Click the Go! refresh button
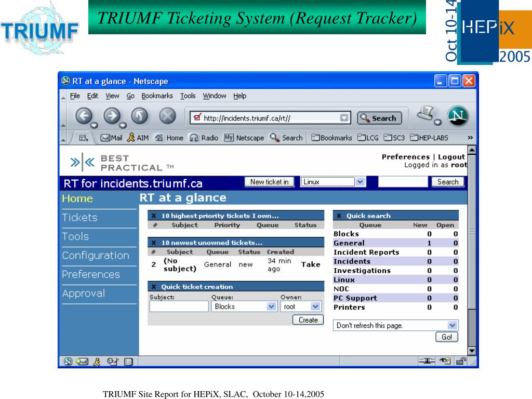This screenshot has width=532, height=399. coord(446,337)
